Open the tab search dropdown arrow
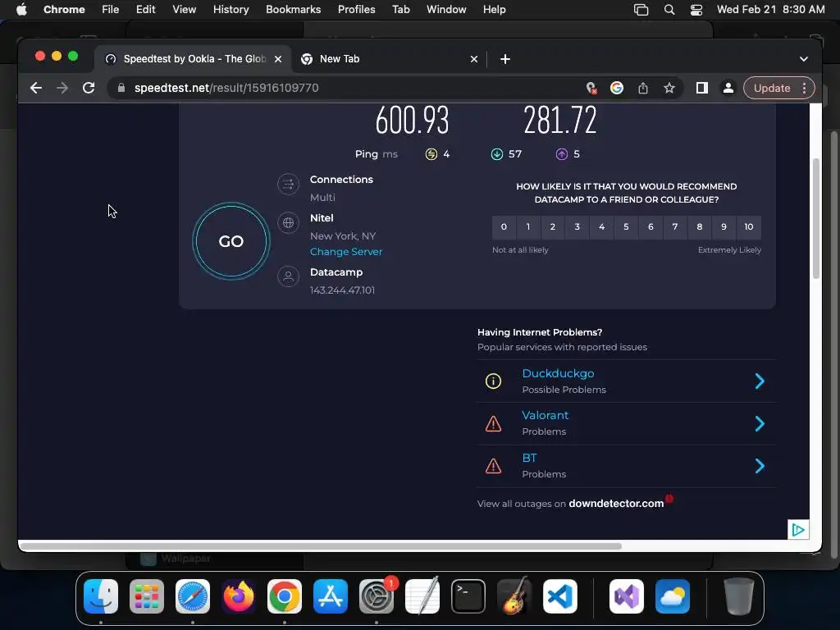This screenshot has height=630, width=840. [x=804, y=59]
